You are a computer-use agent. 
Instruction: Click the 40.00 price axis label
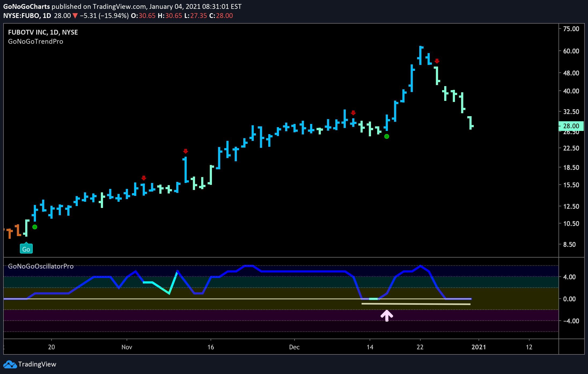coord(571,91)
